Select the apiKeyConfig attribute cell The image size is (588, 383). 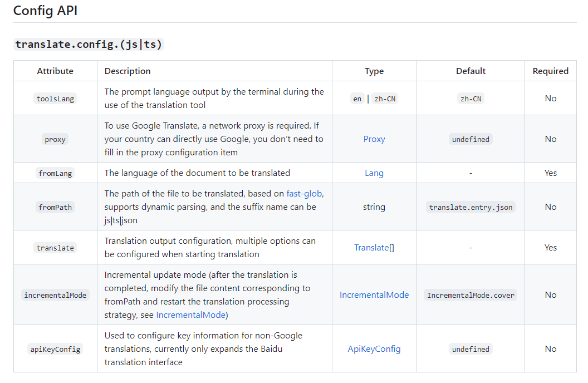[55, 349]
